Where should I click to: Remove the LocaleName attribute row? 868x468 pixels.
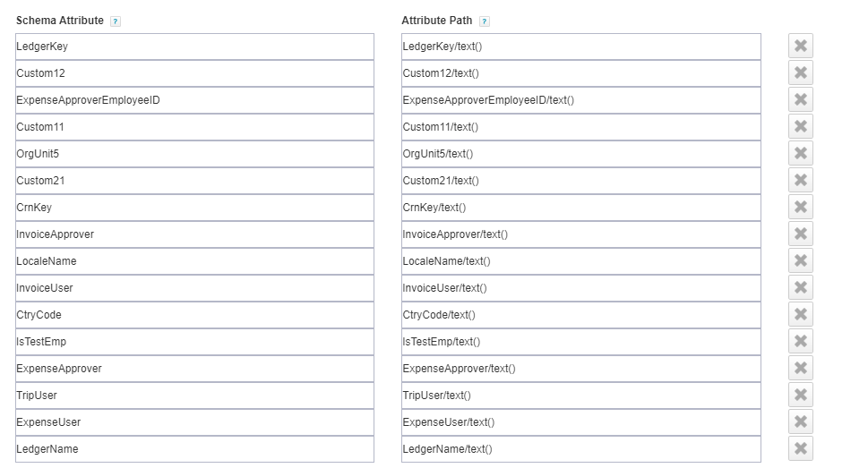[x=801, y=261]
